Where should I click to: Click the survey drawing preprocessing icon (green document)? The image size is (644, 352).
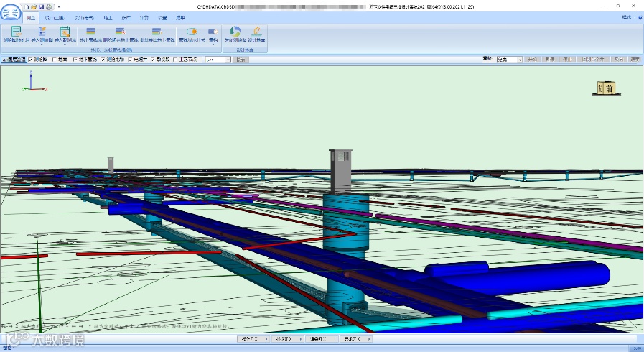coord(16,32)
